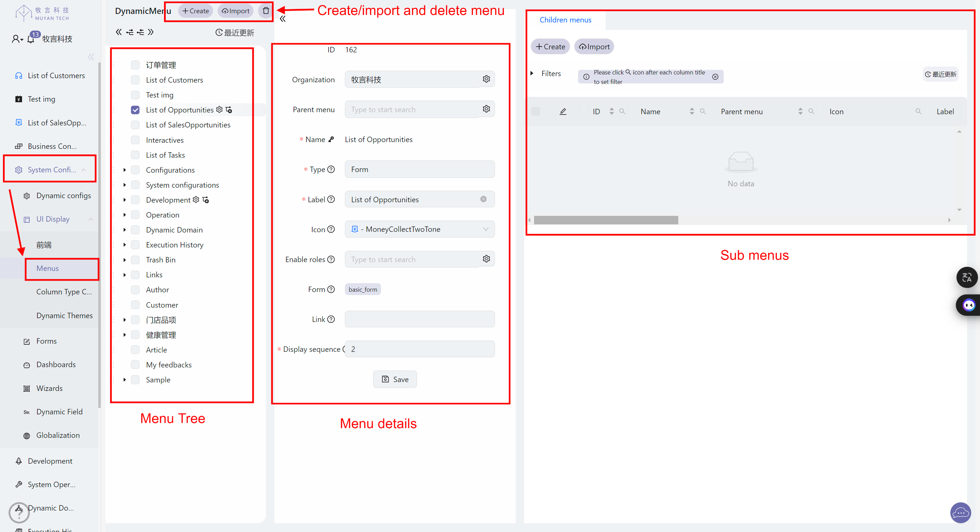Click the notification bell icon
The height and width of the screenshot is (532, 980).
(x=31, y=39)
